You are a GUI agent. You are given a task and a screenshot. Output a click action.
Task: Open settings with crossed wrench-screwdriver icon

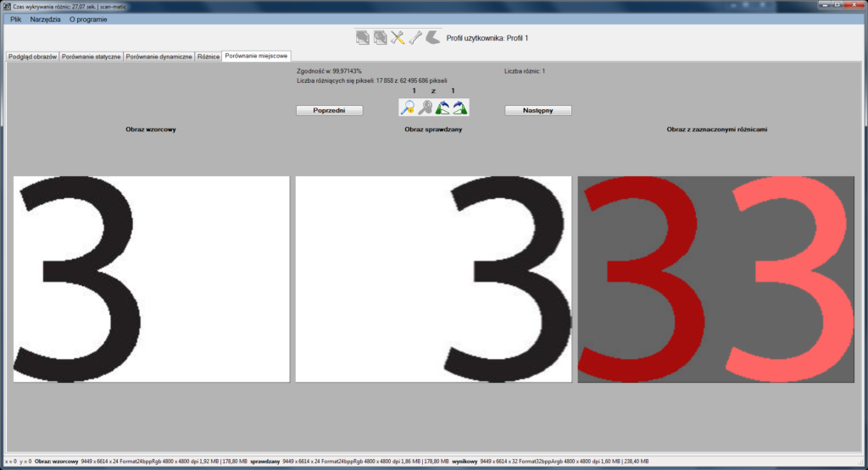coord(398,37)
